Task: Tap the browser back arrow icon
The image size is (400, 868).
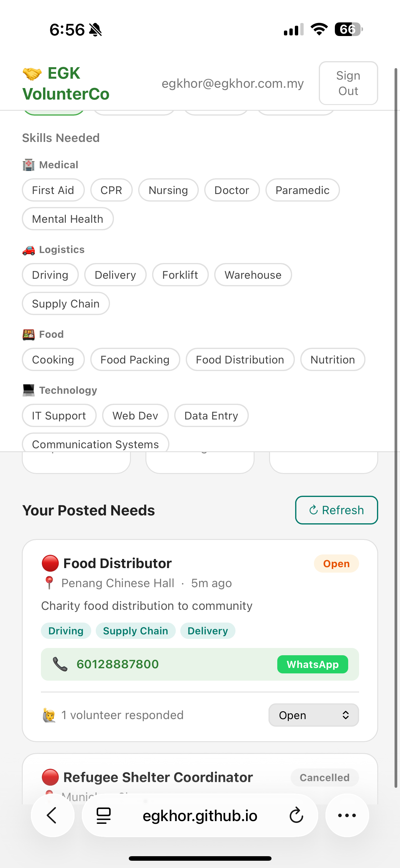Action: (x=52, y=815)
